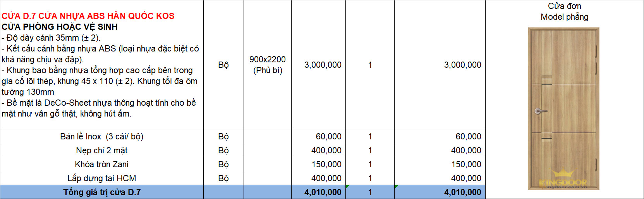The width and height of the screenshot is (644, 199).
Task: Click the door handle in the door picture
Action: [540, 112]
